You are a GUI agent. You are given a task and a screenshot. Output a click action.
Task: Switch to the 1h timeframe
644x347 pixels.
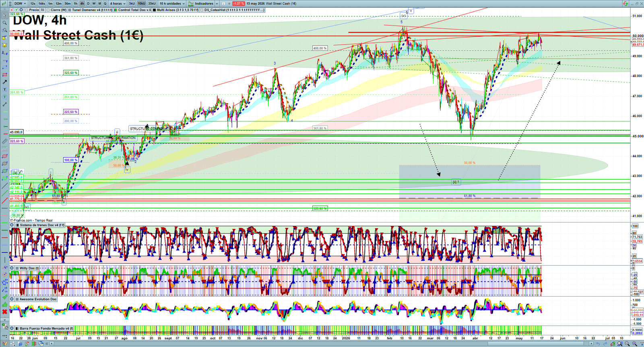pyautogui.click(x=75, y=4)
